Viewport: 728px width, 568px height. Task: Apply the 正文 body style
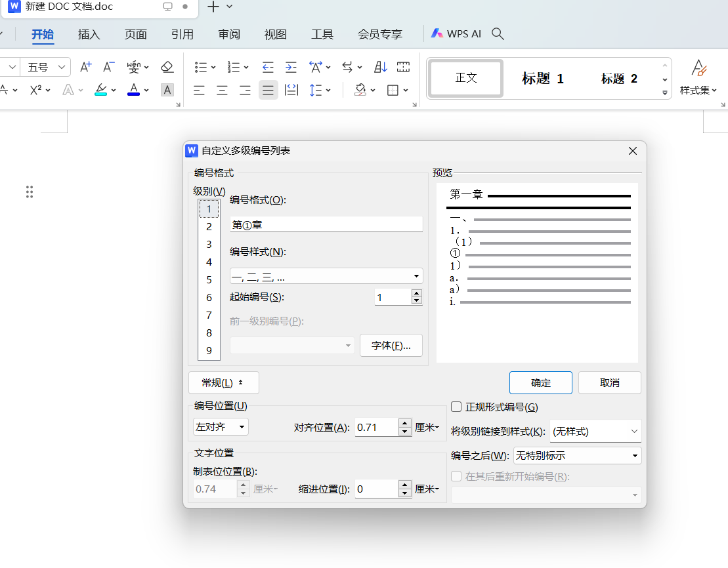465,78
